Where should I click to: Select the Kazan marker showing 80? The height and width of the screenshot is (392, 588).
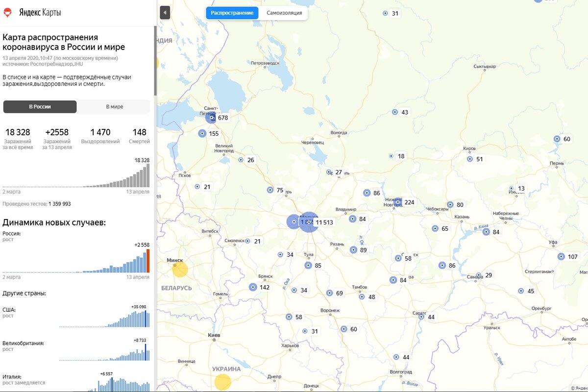(x=451, y=204)
